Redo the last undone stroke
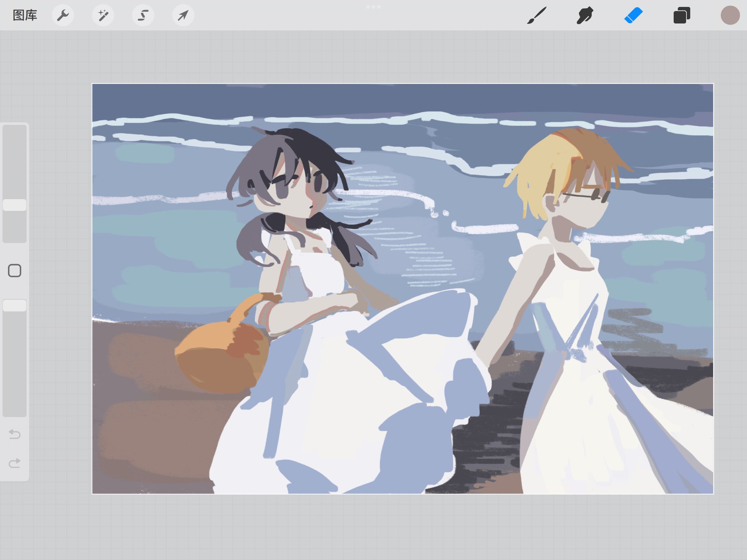Viewport: 747px width, 560px height. pos(15,463)
